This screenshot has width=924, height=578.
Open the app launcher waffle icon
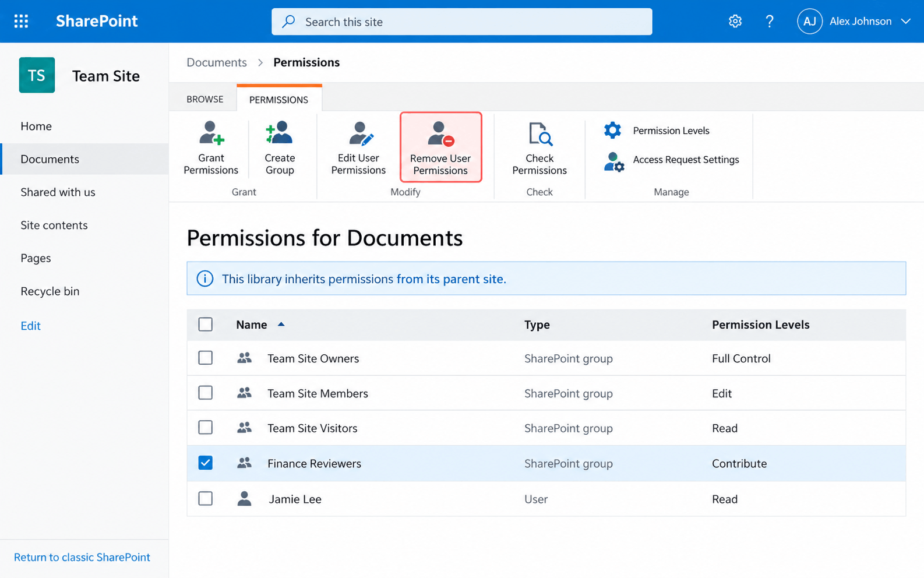[x=21, y=22]
